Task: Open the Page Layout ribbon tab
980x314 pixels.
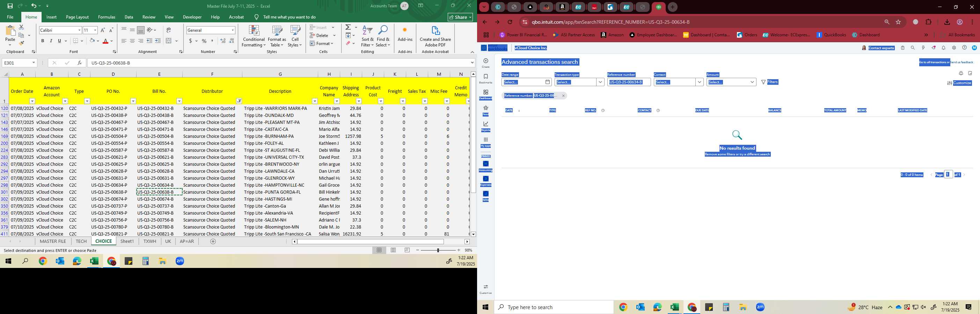Action: pos(77,17)
